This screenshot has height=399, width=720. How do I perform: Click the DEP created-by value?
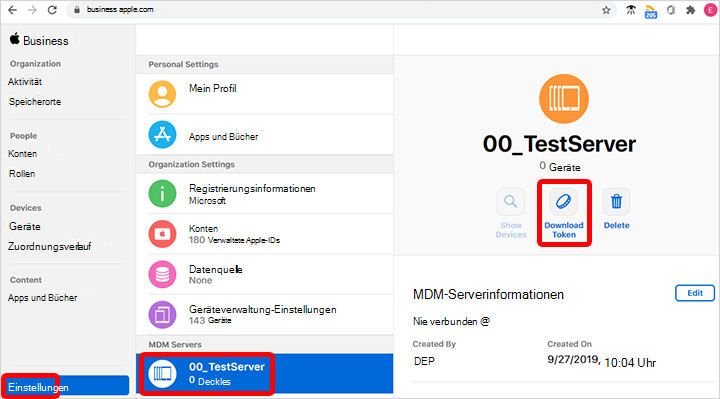click(x=424, y=361)
